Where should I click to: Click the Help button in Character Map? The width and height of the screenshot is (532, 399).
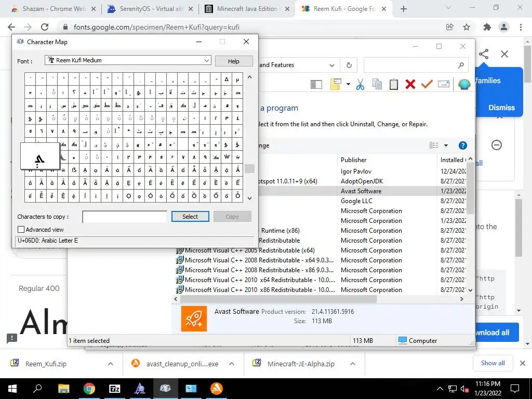click(233, 61)
